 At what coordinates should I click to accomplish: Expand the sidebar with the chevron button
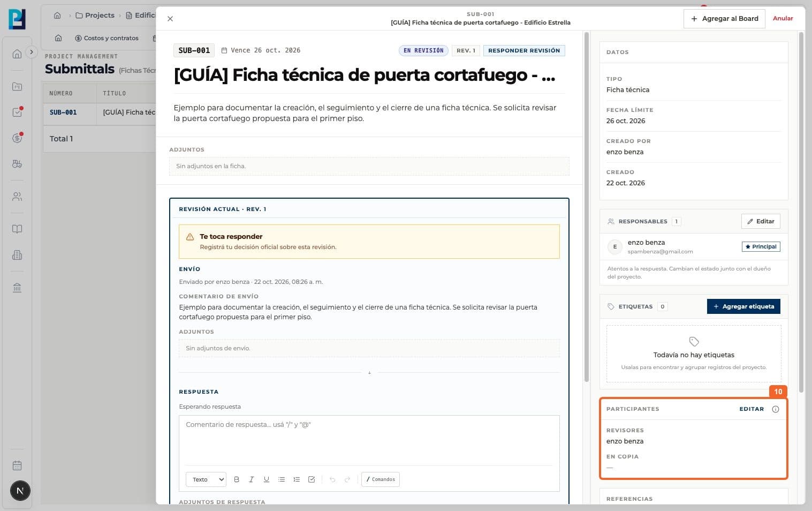[x=32, y=52]
